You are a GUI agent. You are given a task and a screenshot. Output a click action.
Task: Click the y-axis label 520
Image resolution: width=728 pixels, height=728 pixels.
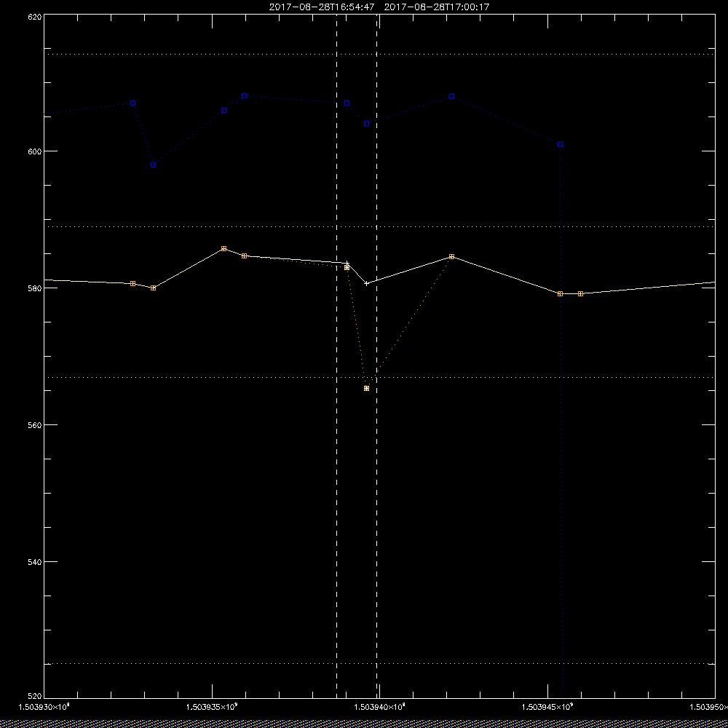point(35,697)
